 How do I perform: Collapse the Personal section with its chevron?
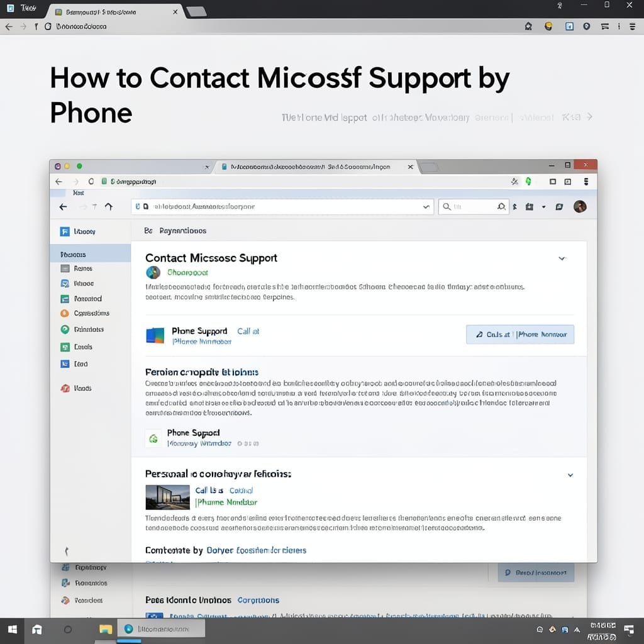(x=570, y=475)
